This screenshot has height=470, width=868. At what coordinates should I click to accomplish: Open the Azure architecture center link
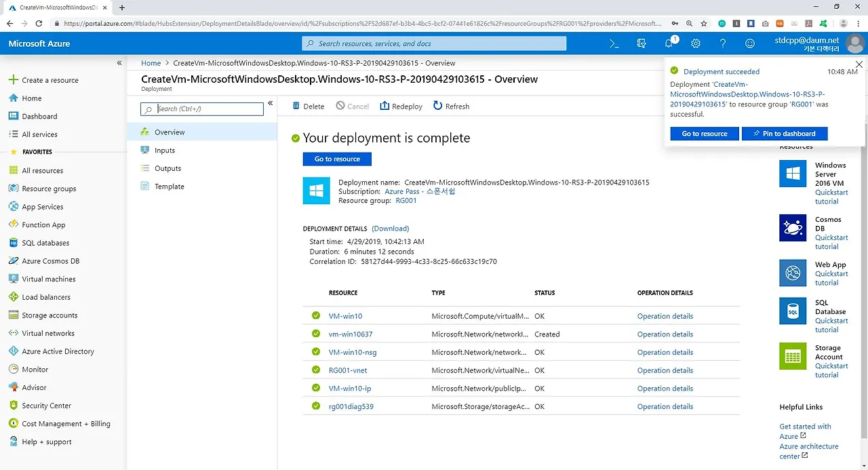(809, 451)
